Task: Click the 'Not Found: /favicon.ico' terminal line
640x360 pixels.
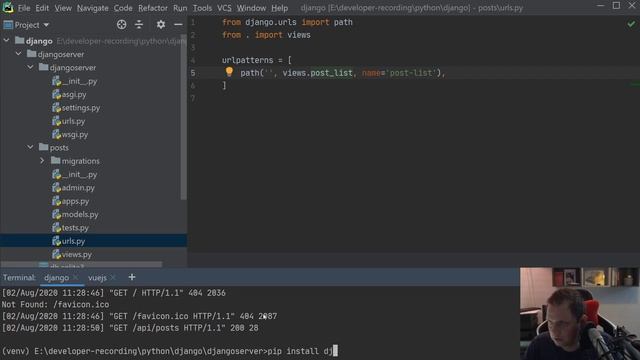Action: click(55, 304)
